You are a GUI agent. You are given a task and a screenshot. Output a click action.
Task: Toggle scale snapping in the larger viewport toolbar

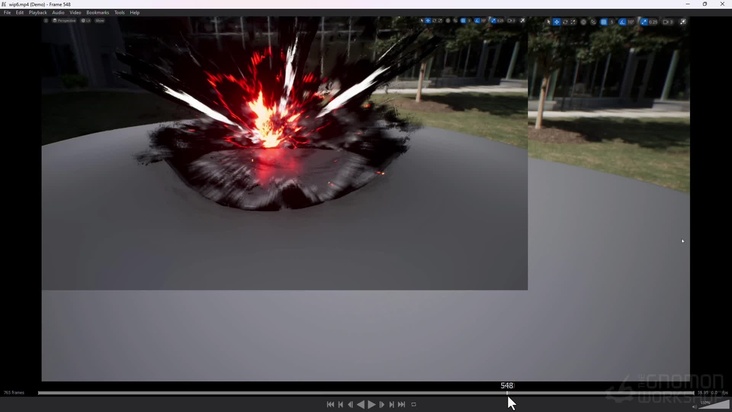point(644,22)
